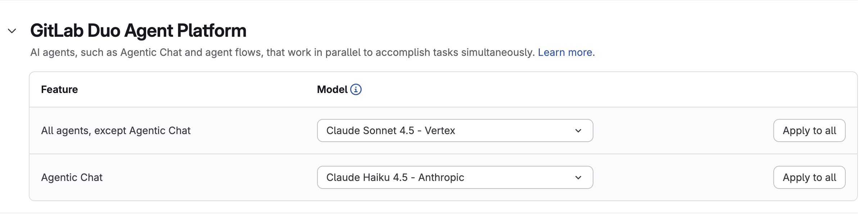The width and height of the screenshot is (868, 217).
Task: Click the Feature column header
Action: pyautogui.click(x=59, y=89)
